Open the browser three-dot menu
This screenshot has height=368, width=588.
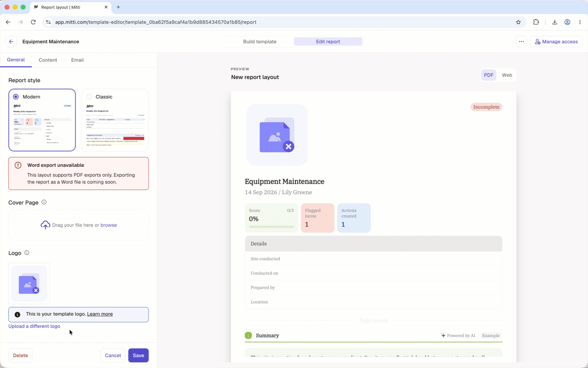580,22
